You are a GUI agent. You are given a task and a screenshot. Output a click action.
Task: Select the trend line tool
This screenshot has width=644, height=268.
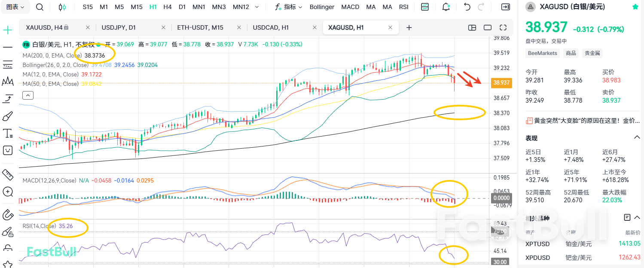[x=8, y=47]
